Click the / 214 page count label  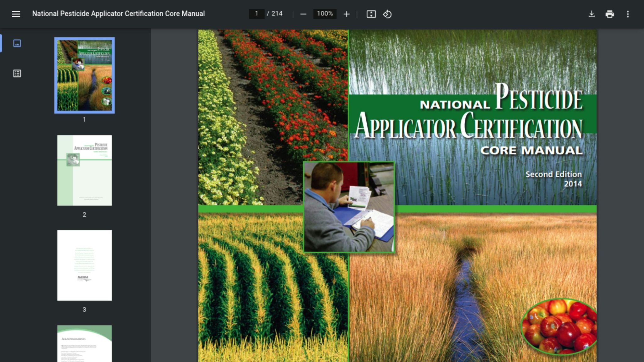pyautogui.click(x=276, y=14)
